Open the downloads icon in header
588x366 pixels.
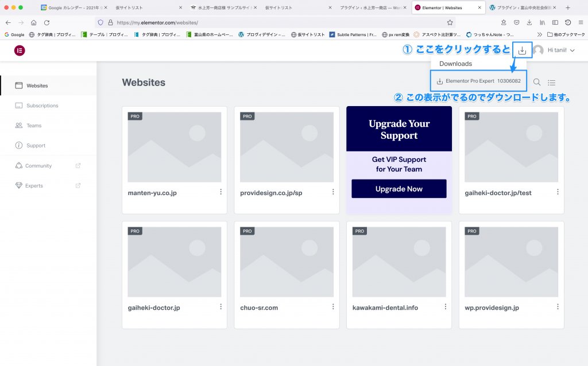521,50
